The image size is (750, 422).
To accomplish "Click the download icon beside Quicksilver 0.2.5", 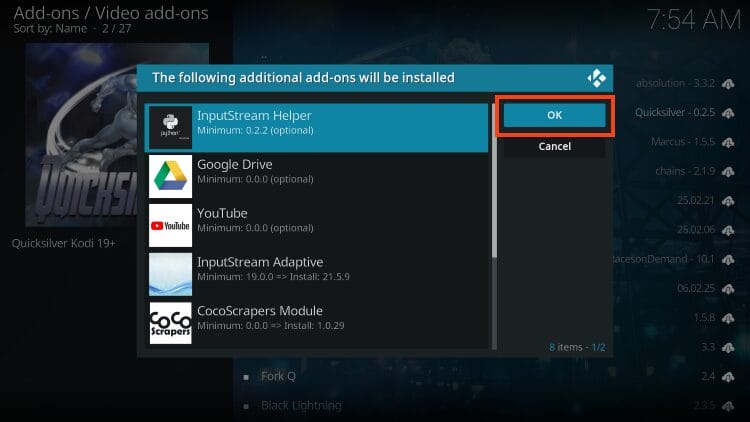I will pos(728,113).
